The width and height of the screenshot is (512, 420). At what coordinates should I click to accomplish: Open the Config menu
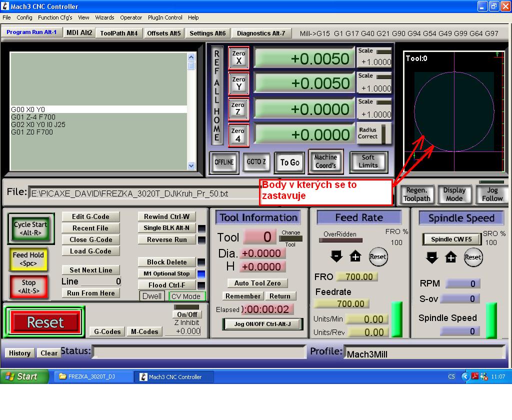(x=24, y=17)
